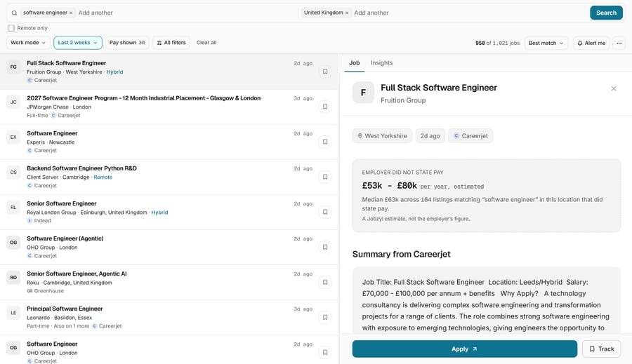The image size is (632, 364).
Task: Click the Remote tag on Client Server row
Action: [x=103, y=177]
